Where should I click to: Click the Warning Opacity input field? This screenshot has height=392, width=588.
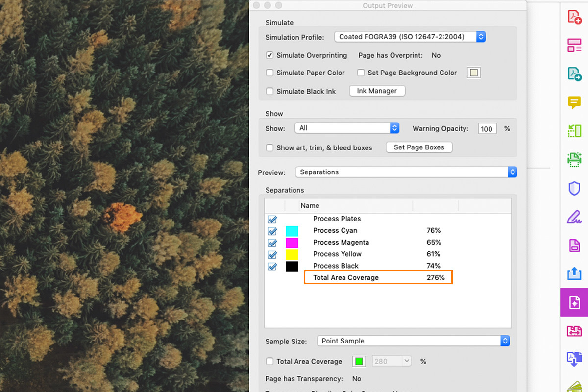point(487,129)
